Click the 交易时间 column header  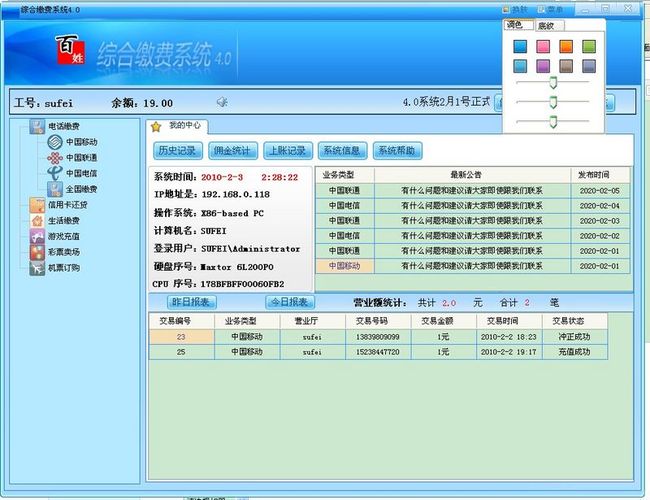509,321
